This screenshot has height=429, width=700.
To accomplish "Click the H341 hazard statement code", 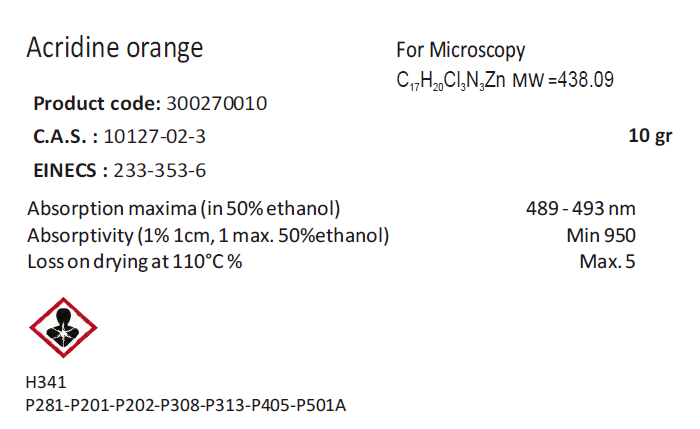I will coord(47,382).
